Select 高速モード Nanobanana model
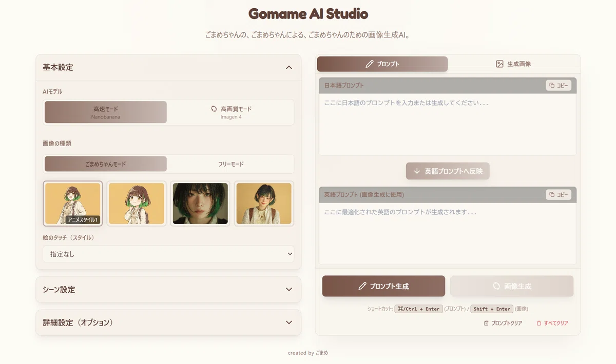 click(x=106, y=112)
